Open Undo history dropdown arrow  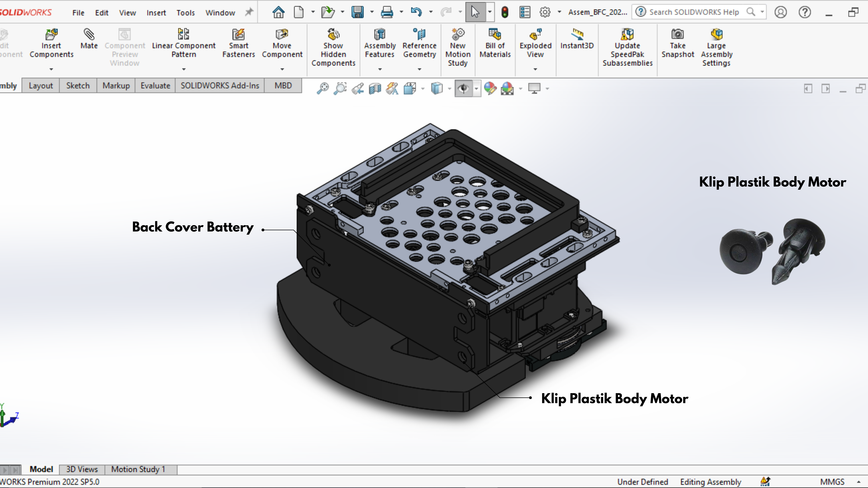point(431,12)
